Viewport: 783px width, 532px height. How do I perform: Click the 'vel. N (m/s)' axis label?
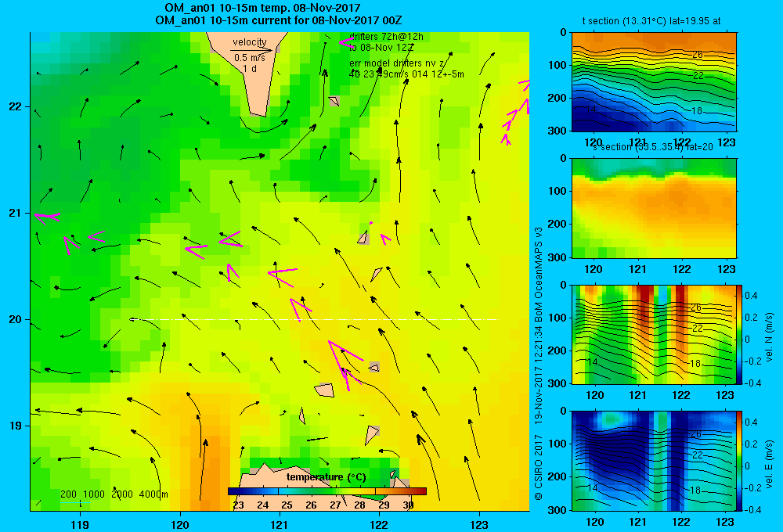[x=769, y=337]
